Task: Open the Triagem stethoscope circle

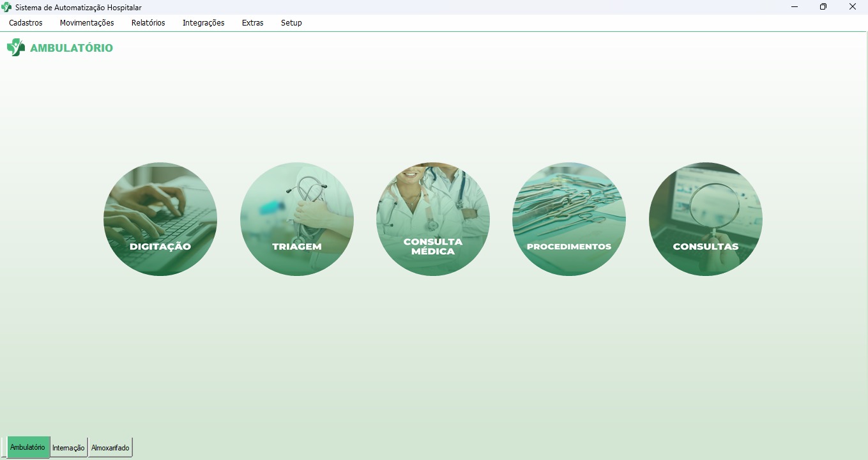Action: click(x=297, y=219)
